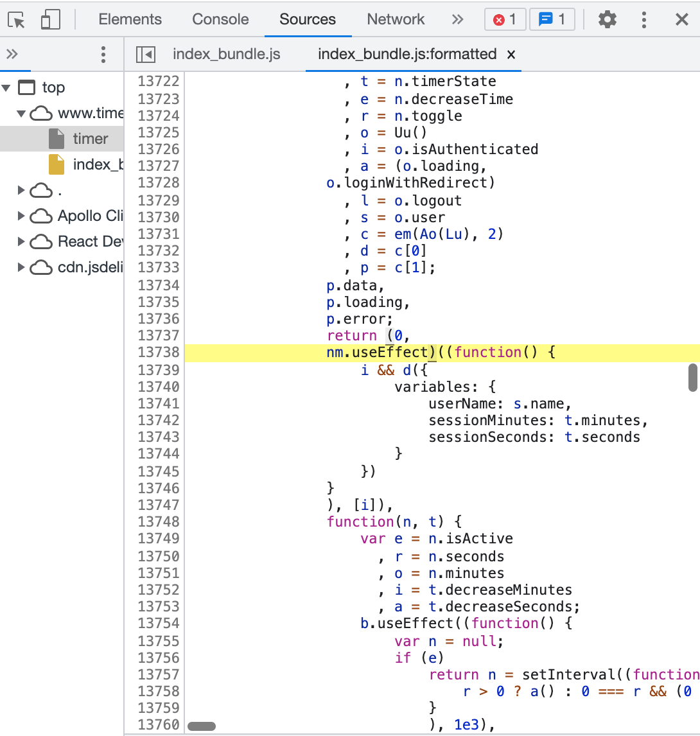Click 'return n = setInterval' code line
The image size is (700, 736).
522,675
